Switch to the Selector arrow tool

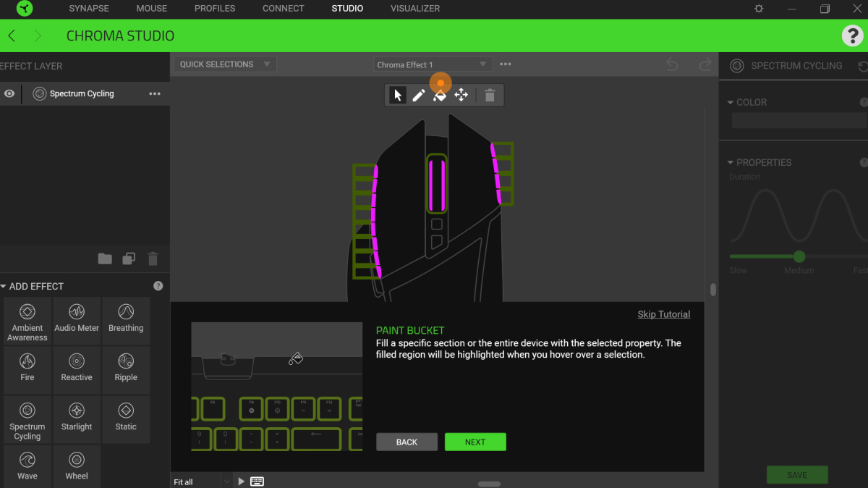[397, 94]
